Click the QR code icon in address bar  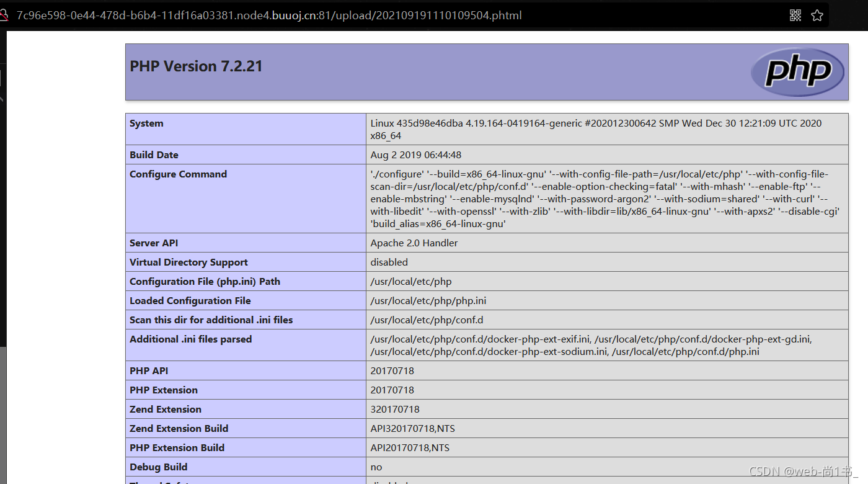(x=795, y=16)
